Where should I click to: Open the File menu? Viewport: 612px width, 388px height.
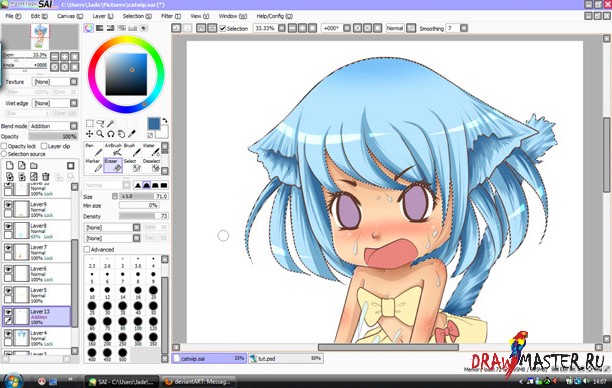click(13, 16)
